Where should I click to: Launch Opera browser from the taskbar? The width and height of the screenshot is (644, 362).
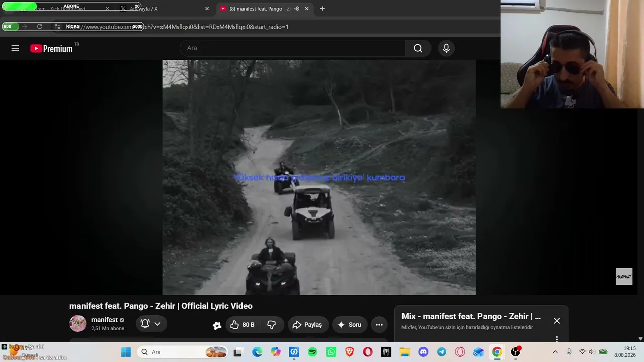tap(368, 352)
